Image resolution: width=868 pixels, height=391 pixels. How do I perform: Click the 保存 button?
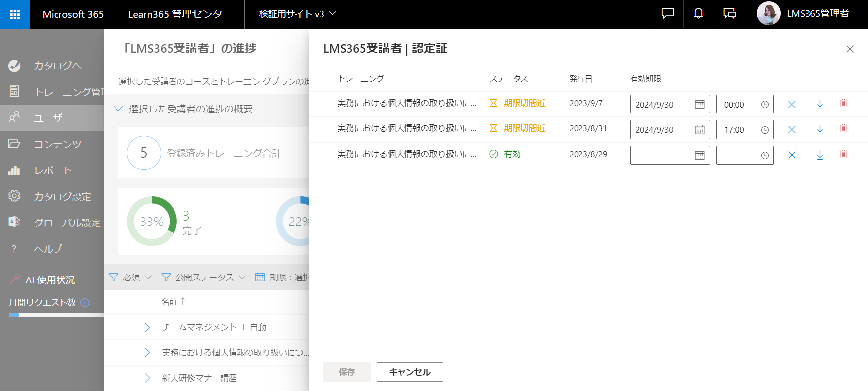347,372
